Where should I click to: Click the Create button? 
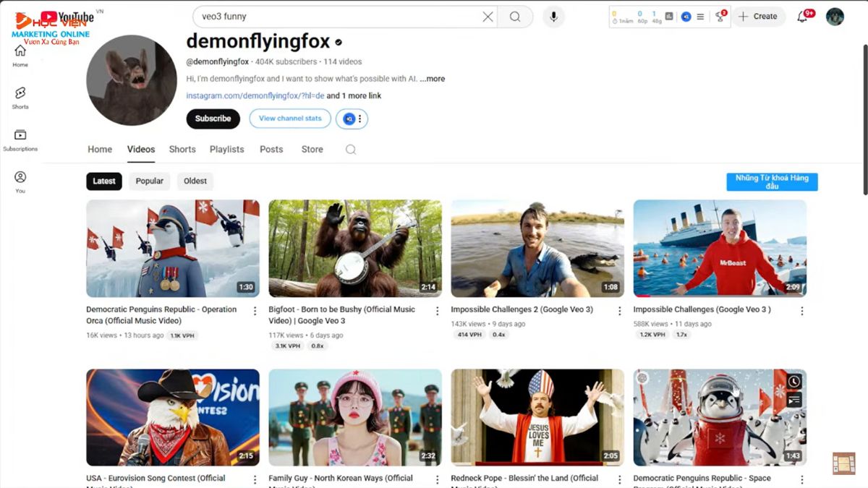(x=759, y=17)
